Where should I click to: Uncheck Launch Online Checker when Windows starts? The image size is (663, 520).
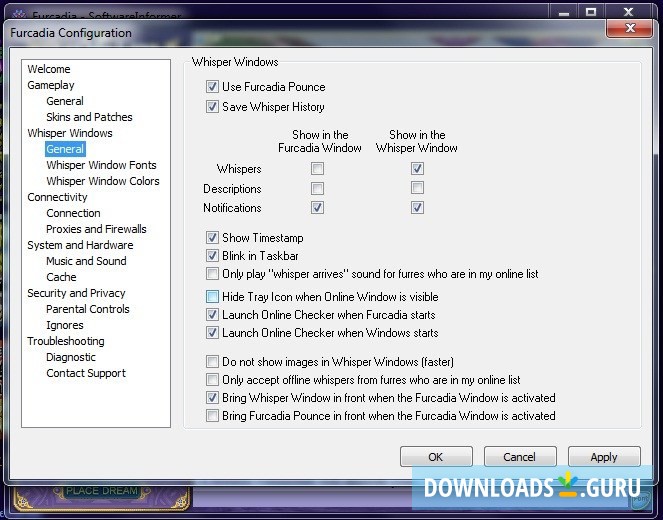(212, 333)
